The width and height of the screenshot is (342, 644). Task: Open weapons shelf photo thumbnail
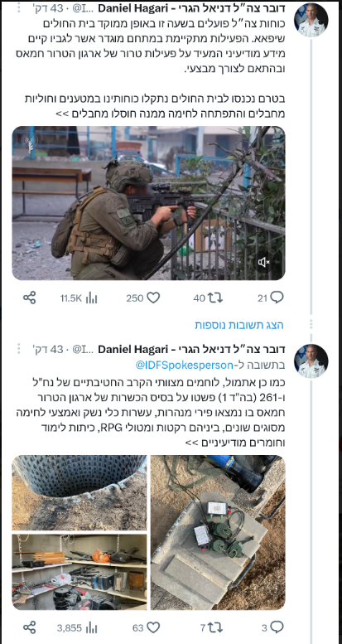(79, 572)
